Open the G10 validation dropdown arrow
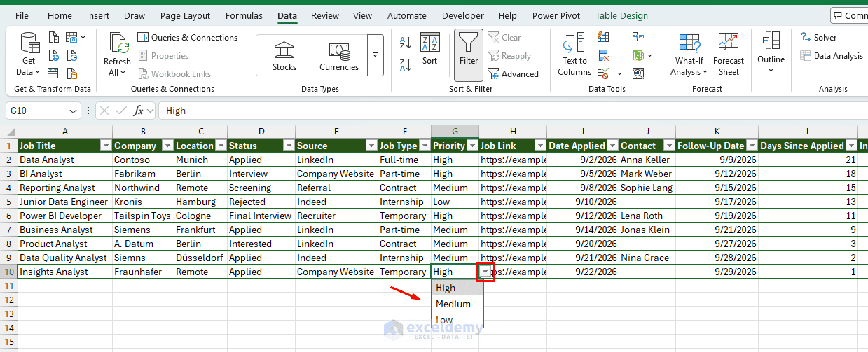 pos(485,272)
